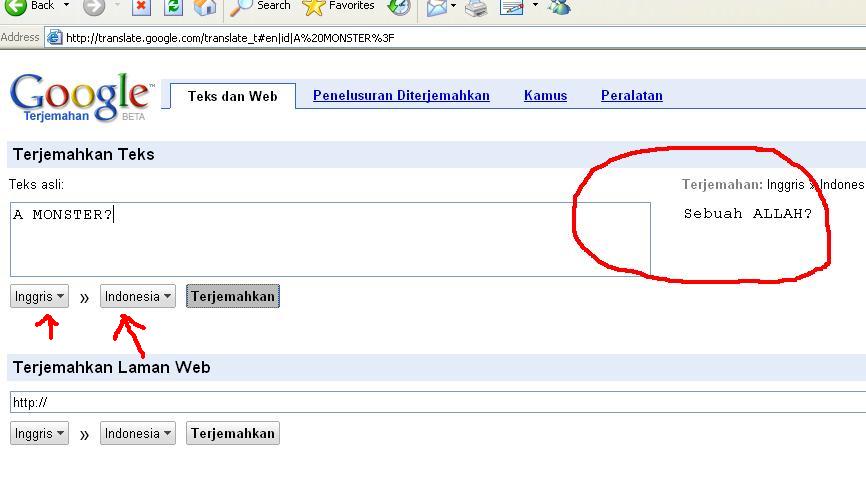The height and width of the screenshot is (479, 866).
Task: Click the translated text Sebuah ALLAH?
Action: tap(748, 214)
